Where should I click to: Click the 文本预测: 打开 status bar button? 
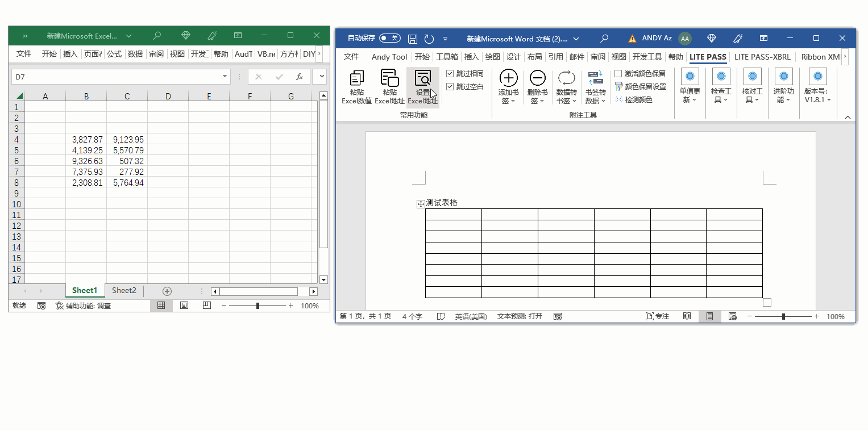(520, 316)
